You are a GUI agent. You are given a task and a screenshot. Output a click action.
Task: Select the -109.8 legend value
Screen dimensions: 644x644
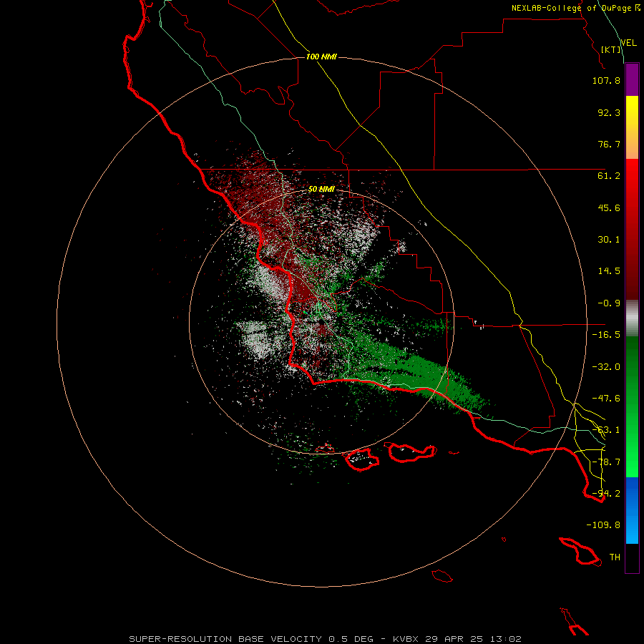(x=603, y=525)
